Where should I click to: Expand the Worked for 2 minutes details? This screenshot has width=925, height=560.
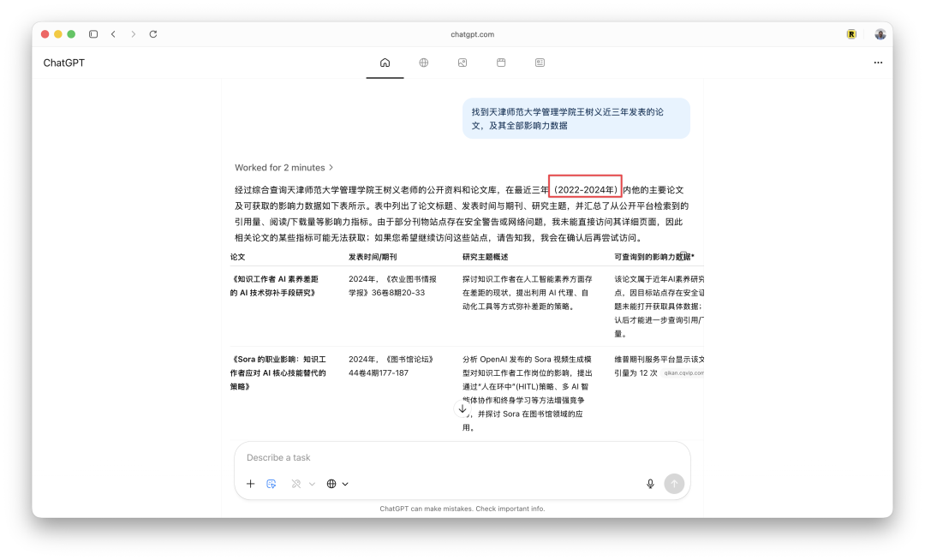pyautogui.click(x=283, y=168)
